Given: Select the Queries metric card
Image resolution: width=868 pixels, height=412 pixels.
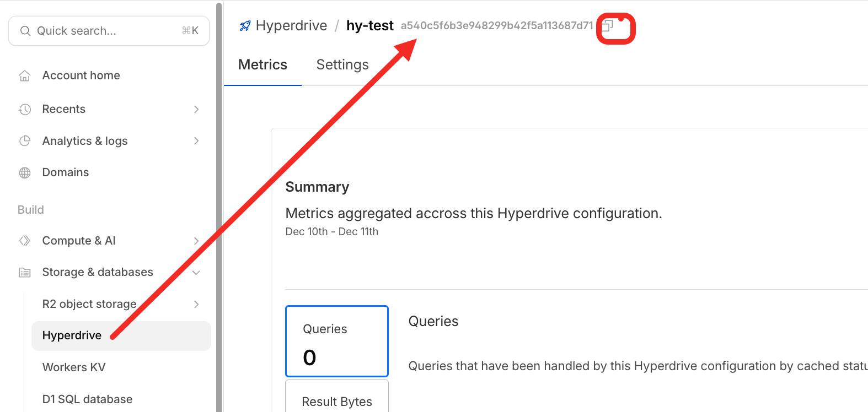Looking at the screenshot, I should click(x=337, y=341).
